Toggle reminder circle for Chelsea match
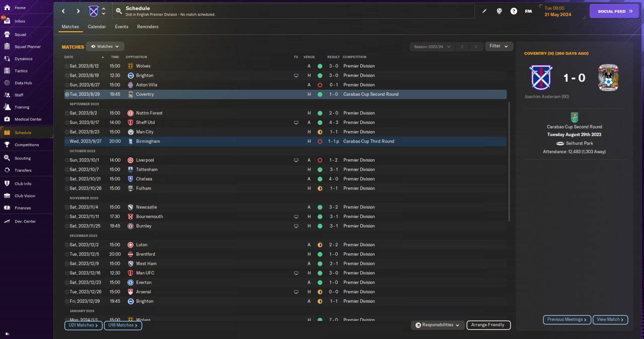 [x=67, y=179]
